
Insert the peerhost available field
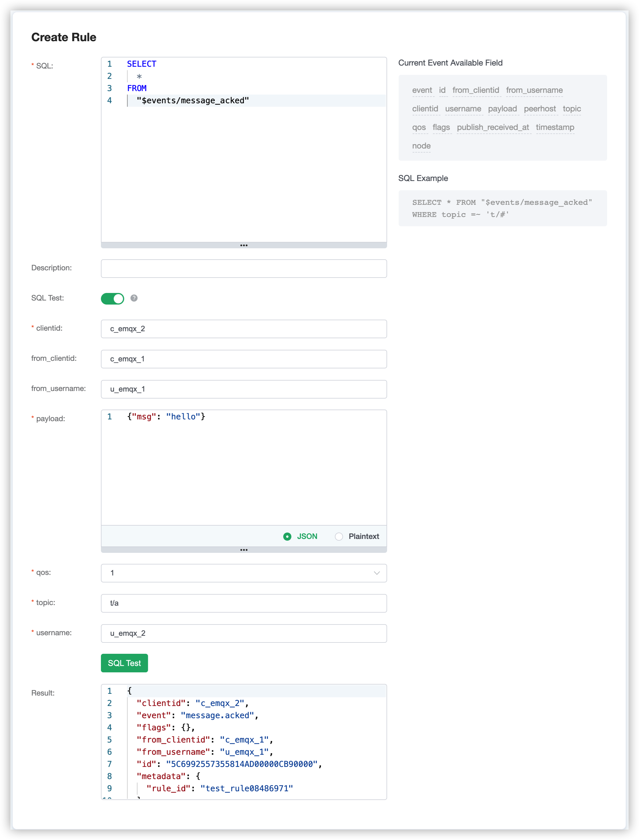click(540, 109)
